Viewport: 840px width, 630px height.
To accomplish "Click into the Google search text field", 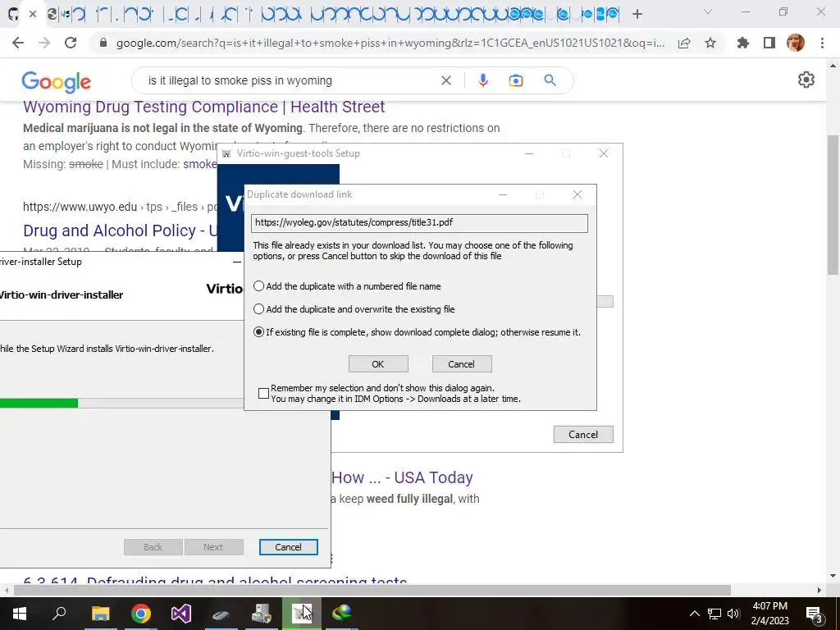I will tap(290, 80).
